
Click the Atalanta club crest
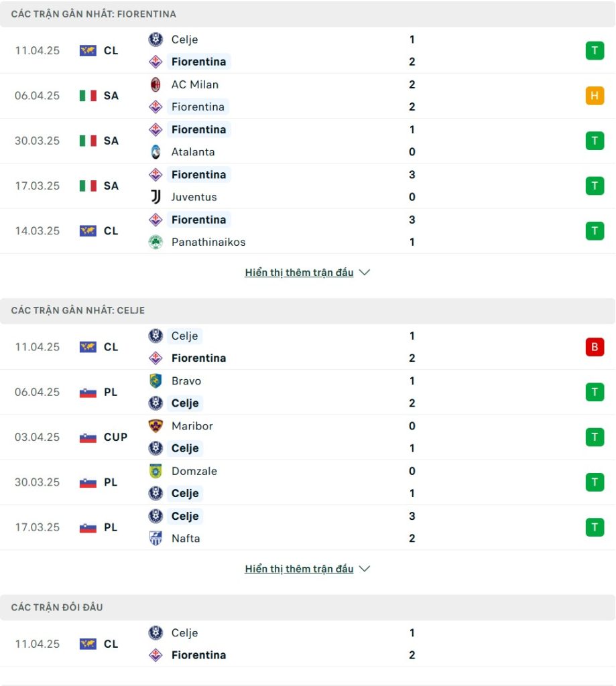click(x=156, y=152)
